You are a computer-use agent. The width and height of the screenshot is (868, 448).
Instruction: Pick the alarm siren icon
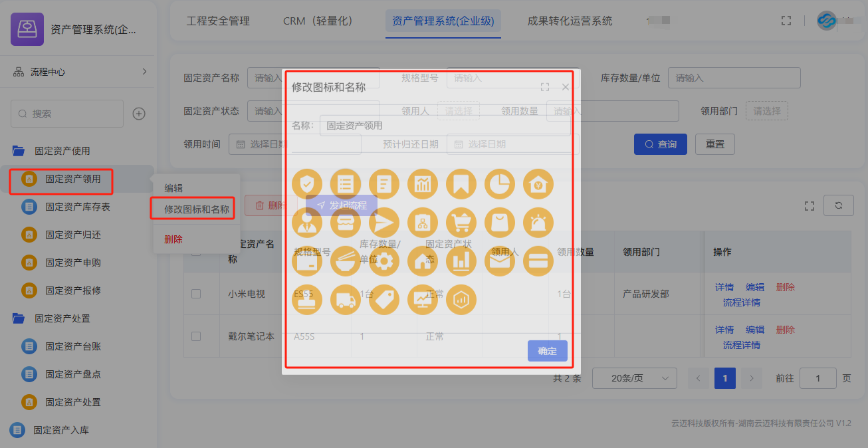[x=538, y=222]
